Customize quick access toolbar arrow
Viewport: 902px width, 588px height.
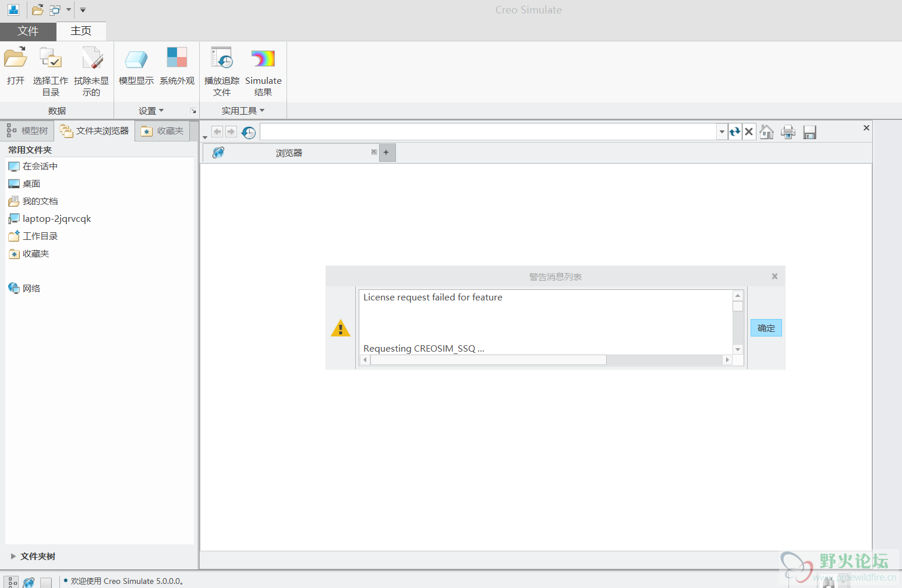[83, 10]
